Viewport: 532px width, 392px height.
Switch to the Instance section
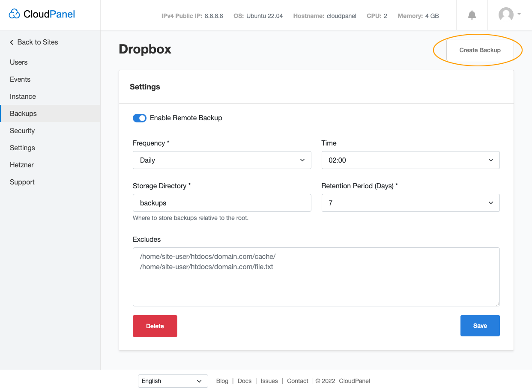point(22,96)
